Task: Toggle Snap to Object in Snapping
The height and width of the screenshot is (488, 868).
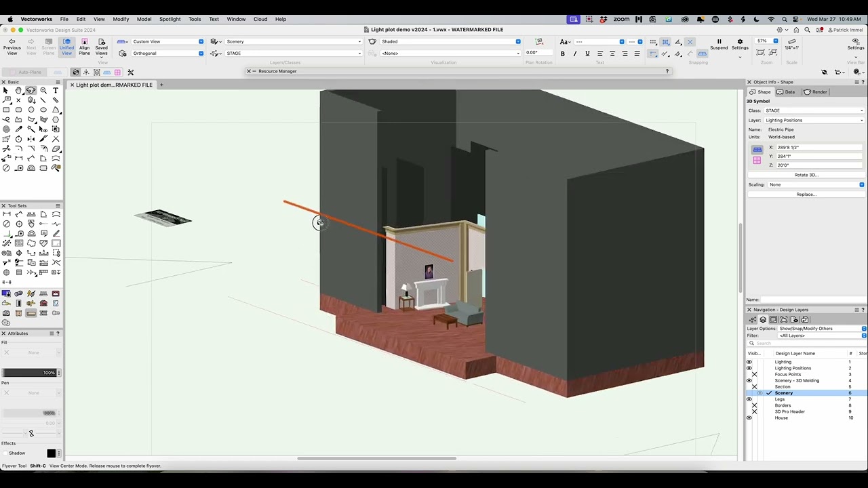Action: point(665,42)
